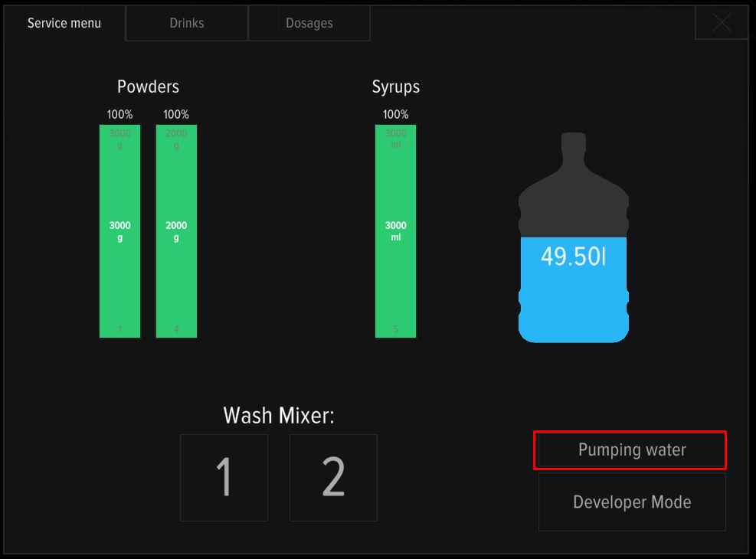Click 100% label above the 2000 g powder
Image resolution: width=756 pixels, height=559 pixels.
click(x=176, y=115)
